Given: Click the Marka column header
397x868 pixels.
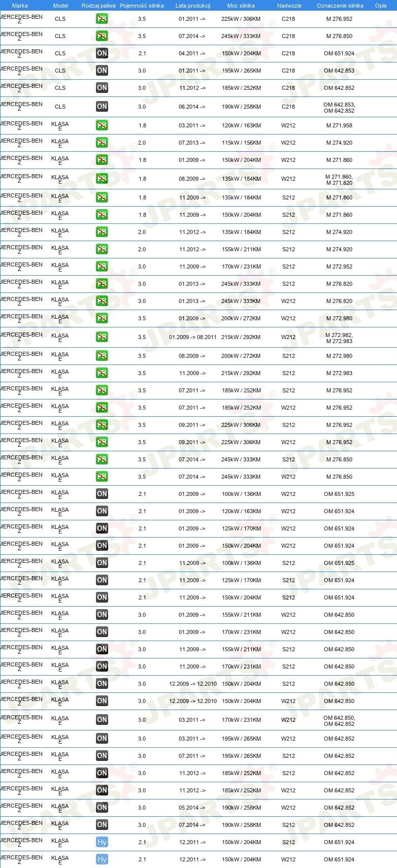Looking at the screenshot, I should 20,6.
